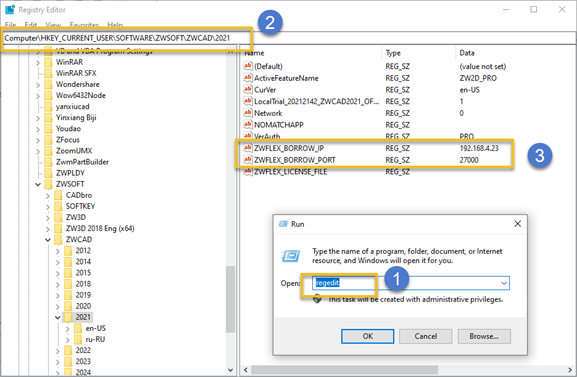
Task: Click the (Default) value string icon
Action: pos(248,66)
